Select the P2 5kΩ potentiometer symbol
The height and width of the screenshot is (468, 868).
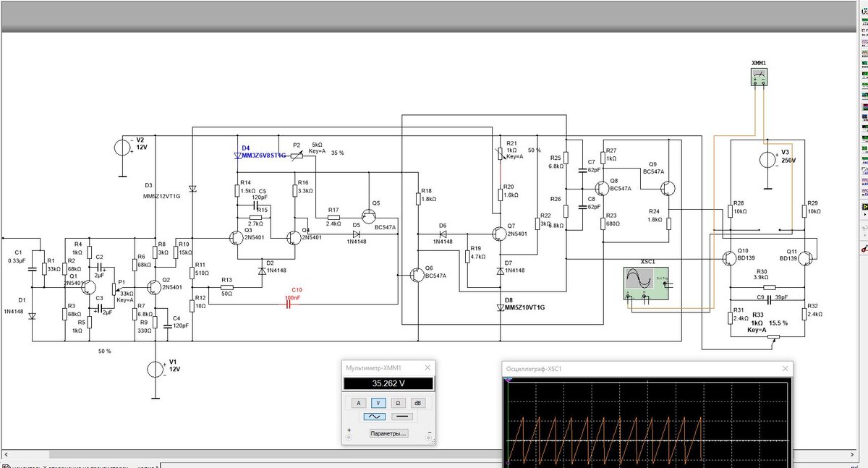[297, 154]
